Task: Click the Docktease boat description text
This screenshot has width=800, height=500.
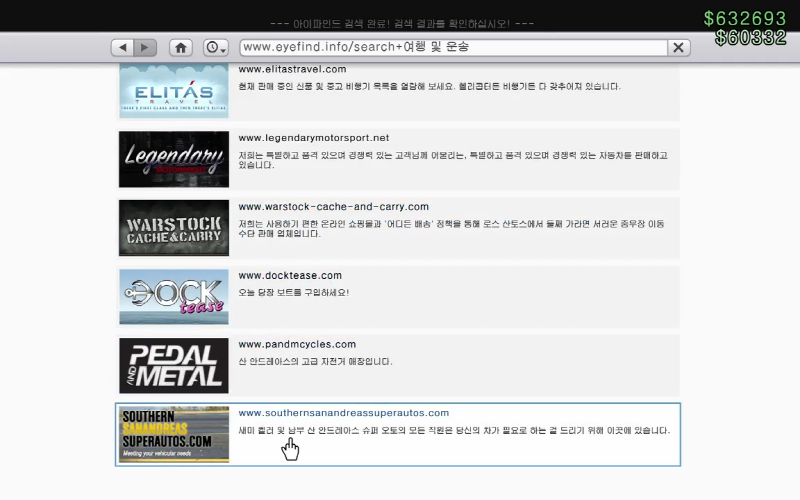Action: click(294, 293)
